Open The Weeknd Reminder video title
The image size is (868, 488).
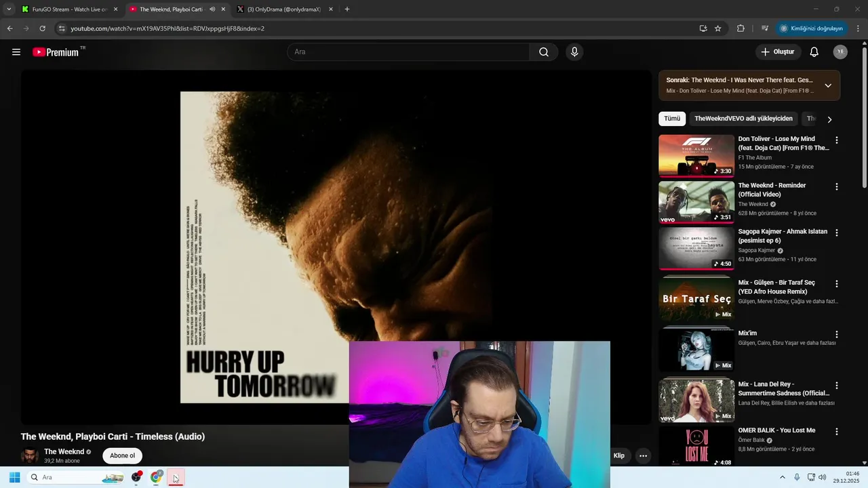point(772,190)
